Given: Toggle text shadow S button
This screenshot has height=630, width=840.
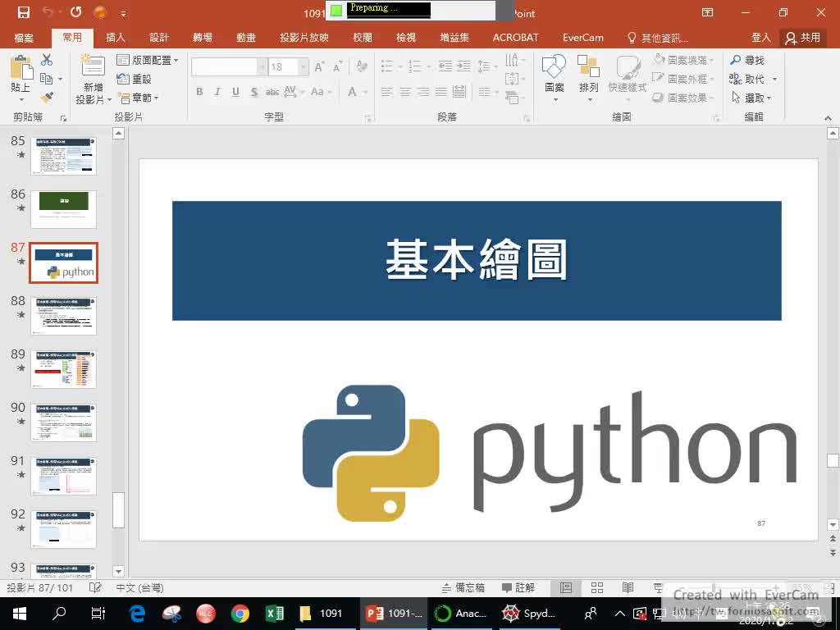Looking at the screenshot, I should [254, 92].
